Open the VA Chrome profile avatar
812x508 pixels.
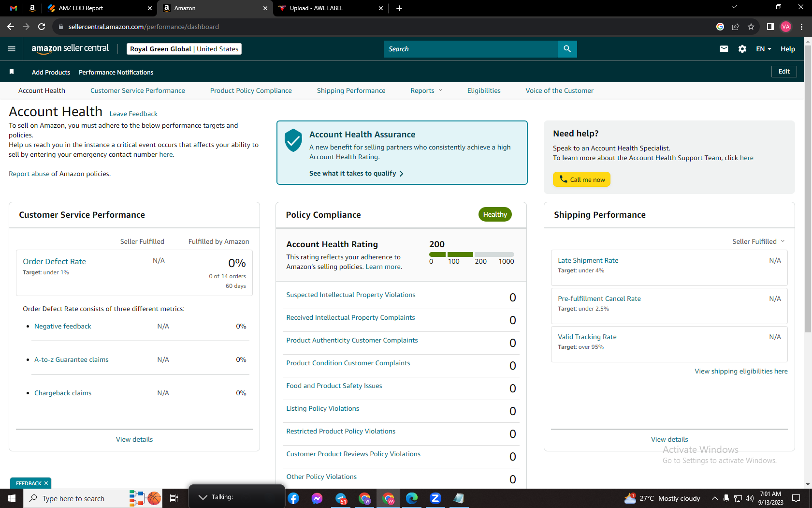click(x=786, y=27)
